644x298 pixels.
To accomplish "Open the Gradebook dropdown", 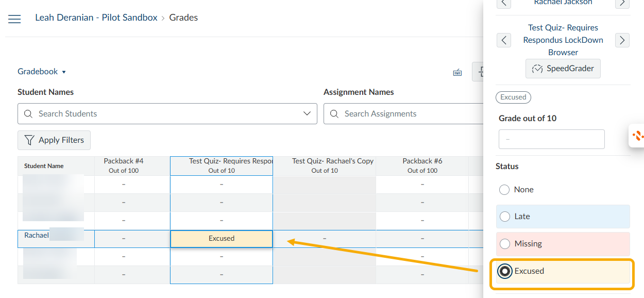I will coord(42,71).
